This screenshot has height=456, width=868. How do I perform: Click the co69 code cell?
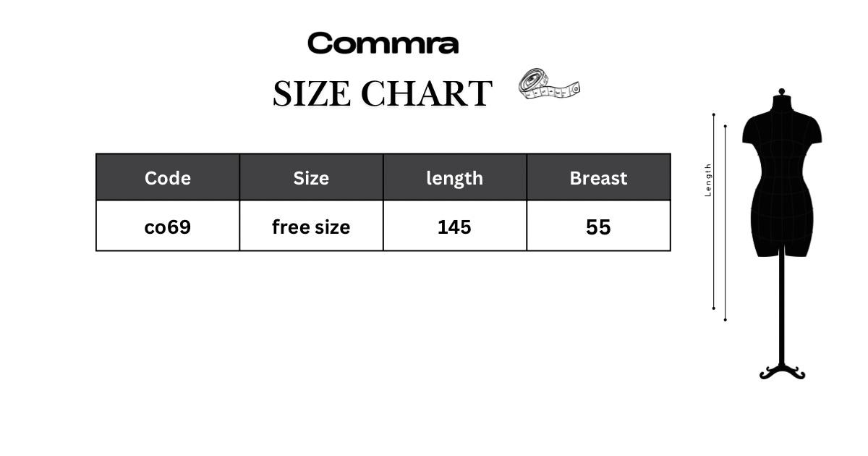pyautogui.click(x=168, y=227)
